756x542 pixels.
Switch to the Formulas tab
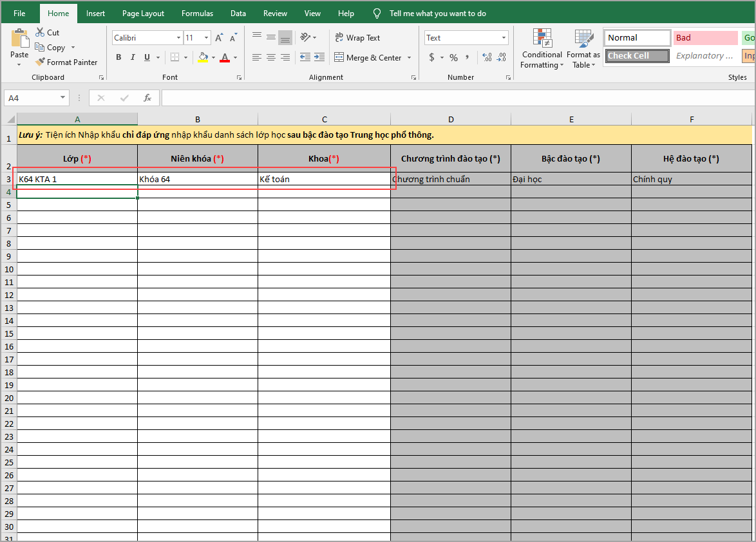tap(197, 14)
